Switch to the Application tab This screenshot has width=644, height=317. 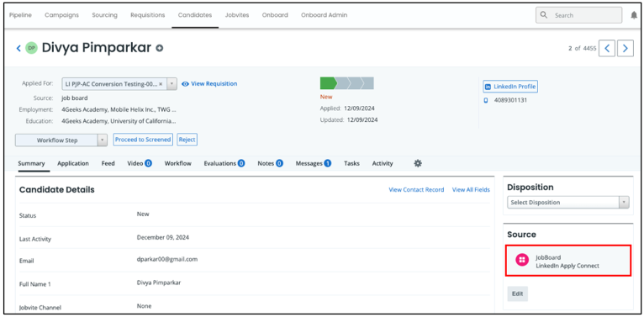click(73, 163)
